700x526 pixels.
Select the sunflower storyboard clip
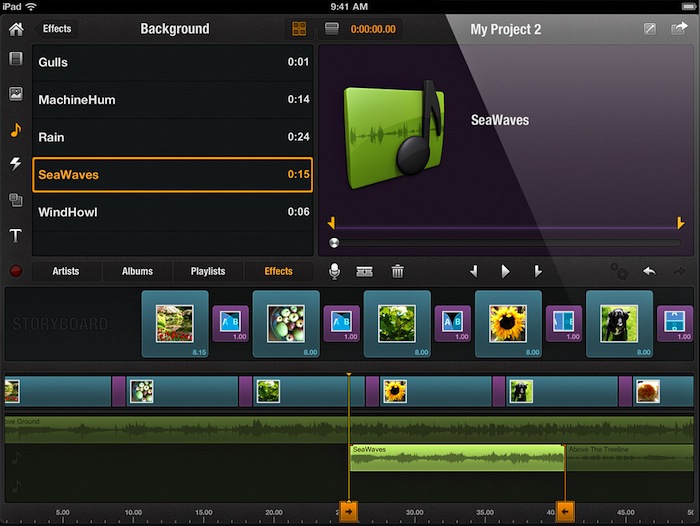coord(508,324)
